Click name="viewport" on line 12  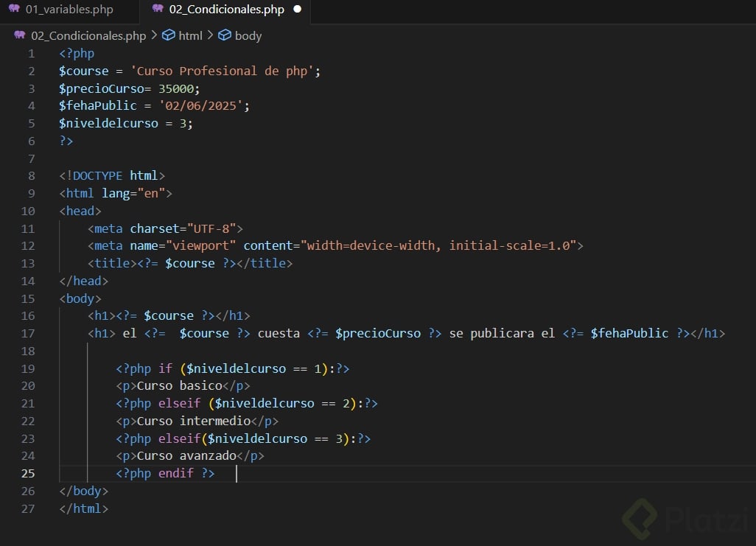point(183,246)
